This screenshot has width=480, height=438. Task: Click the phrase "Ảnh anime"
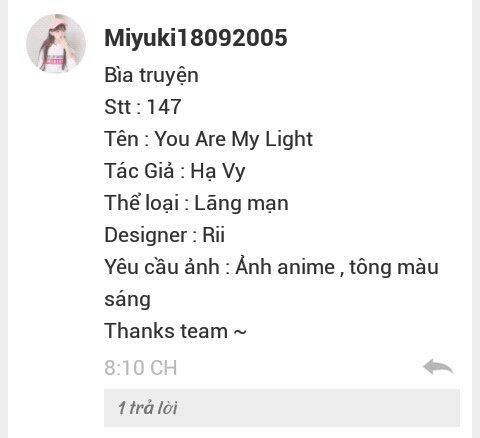pos(285,267)
